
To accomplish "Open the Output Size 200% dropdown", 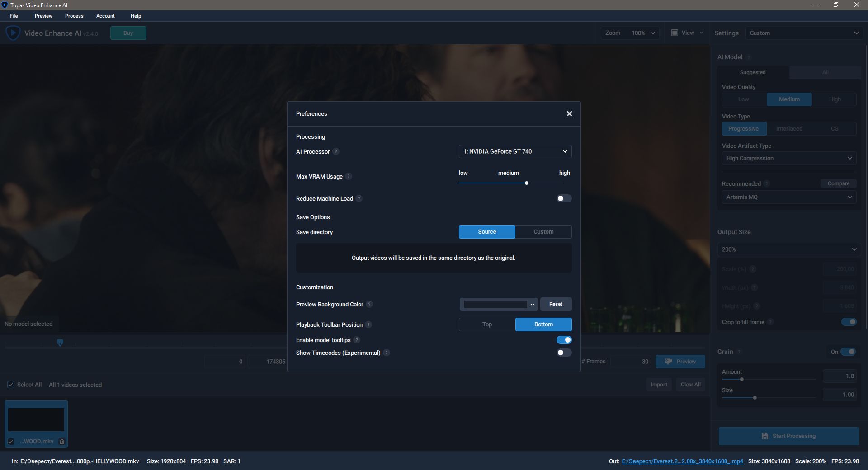I will (789, 249).
